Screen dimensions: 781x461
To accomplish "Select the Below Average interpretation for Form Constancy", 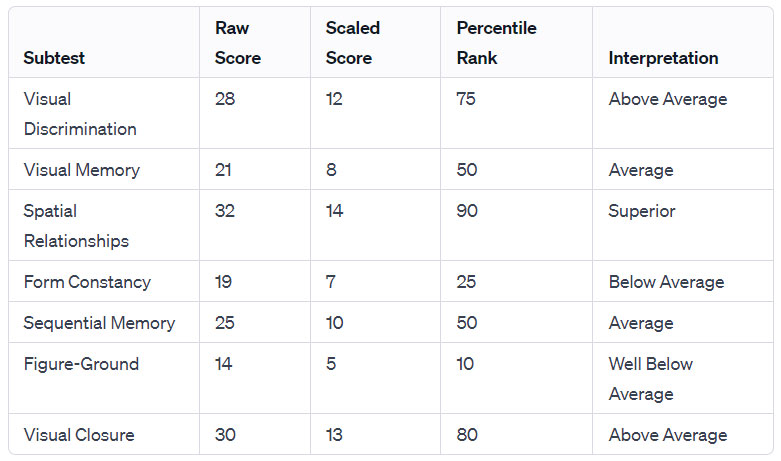I will [x=666, y=282].
